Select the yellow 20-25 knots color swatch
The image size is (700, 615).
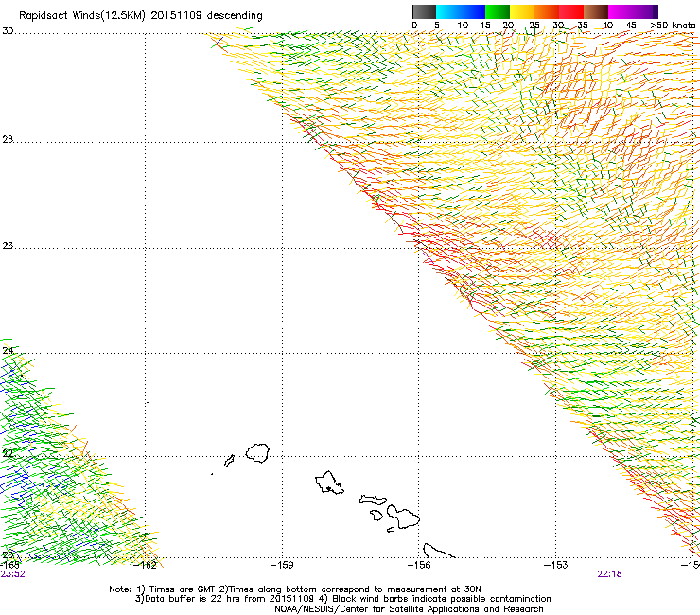click(522, 11)
